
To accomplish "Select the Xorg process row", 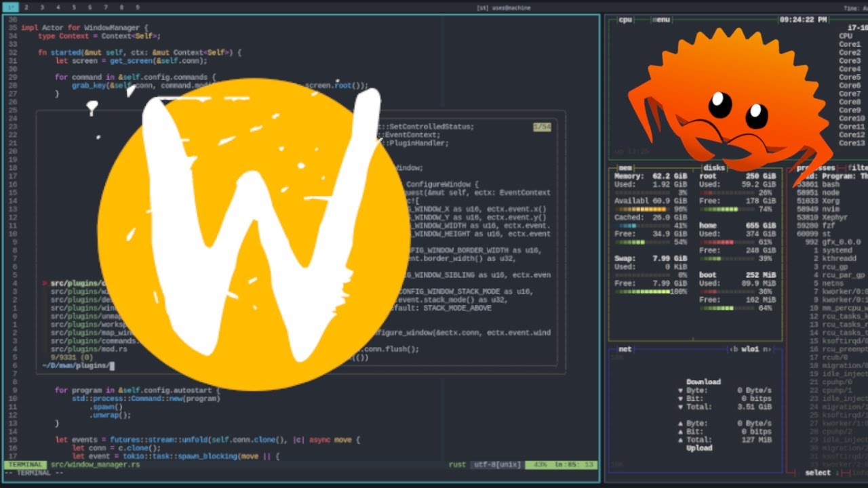I will pyautogui.click(x=832, y=201).
